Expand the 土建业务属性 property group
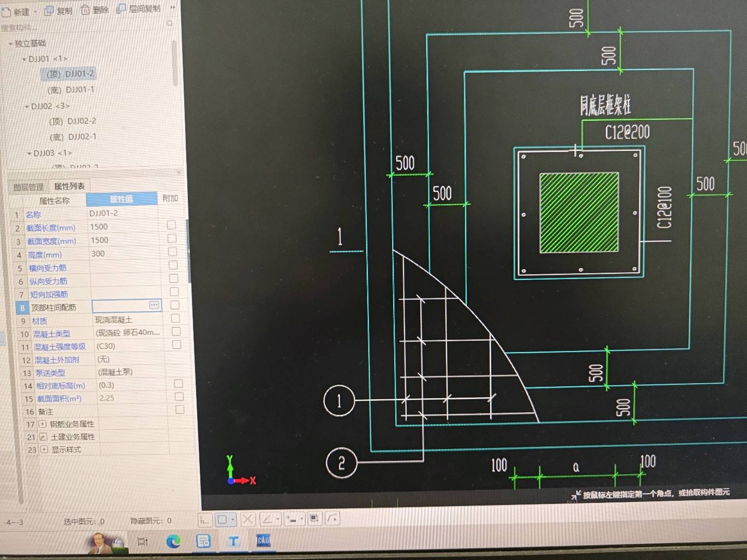Image resolution: width=747 pixels, height=560 pixels. 43,437
